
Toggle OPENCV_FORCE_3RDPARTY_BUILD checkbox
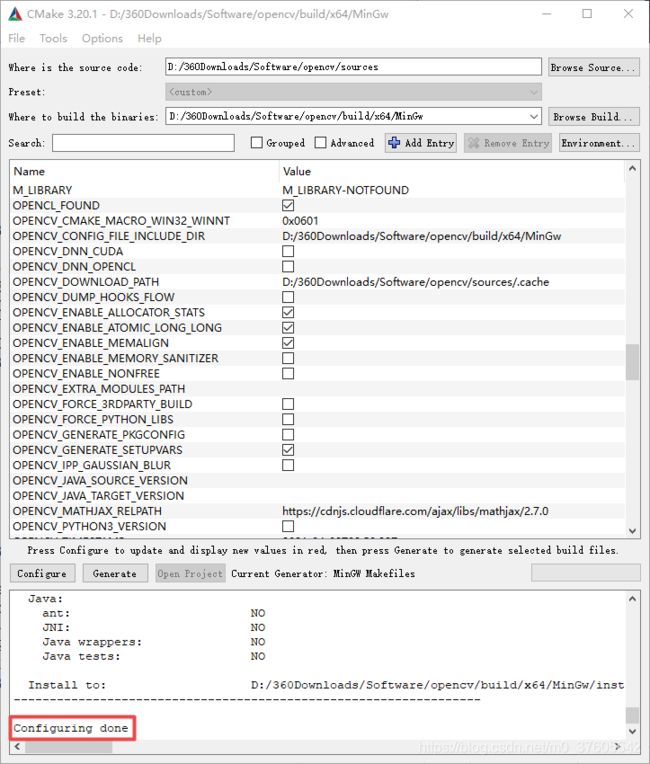[x=288, y=404]
